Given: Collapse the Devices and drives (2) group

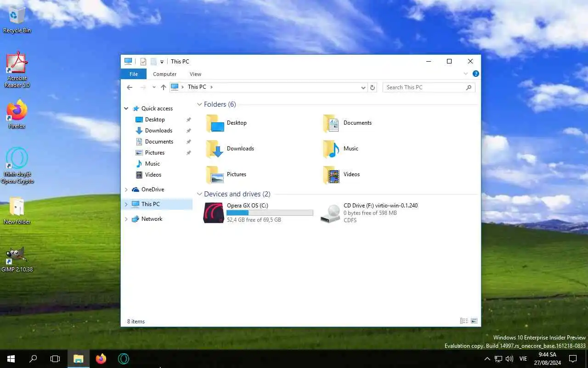Looking at the screenshot, I should (199, 194).
